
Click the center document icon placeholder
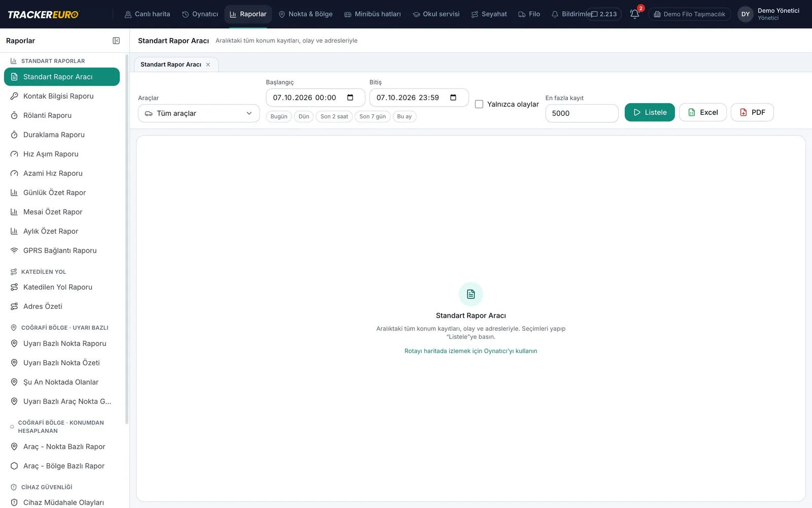click(x=471, y=294)
